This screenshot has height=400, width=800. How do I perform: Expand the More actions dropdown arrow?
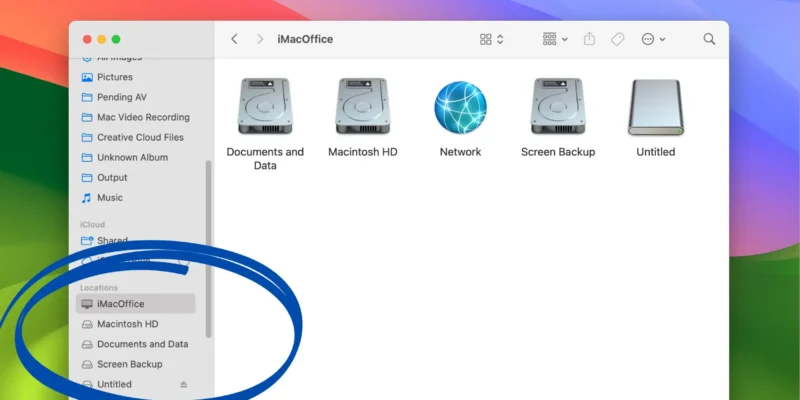point(662,39)
